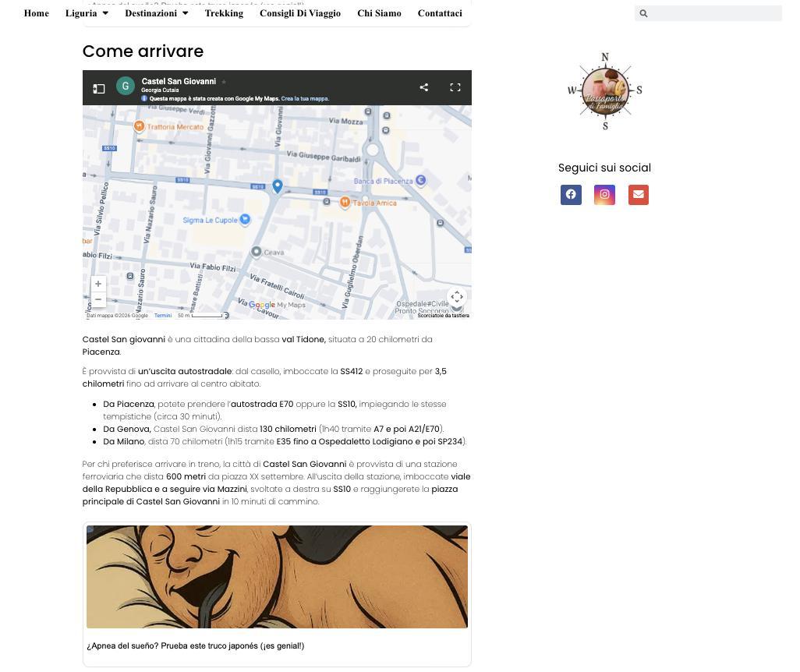Open the sleep apnea ad thumbnail
The width and height of the screenshot is (800, 672).
tap(277, 577)
